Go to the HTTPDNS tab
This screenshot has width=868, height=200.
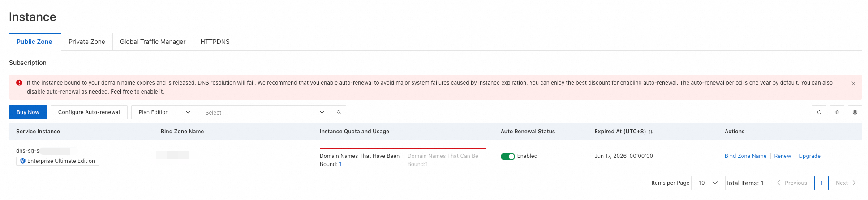(215, 42)
